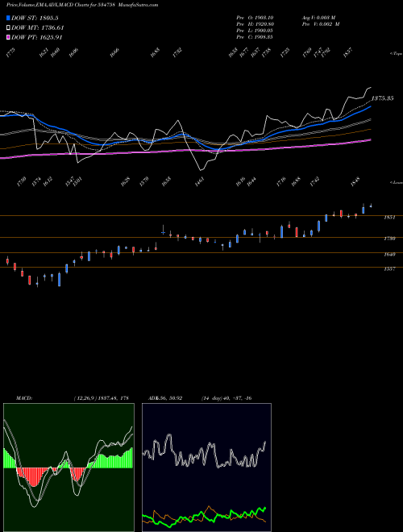Click the ADX panel title values

point(165,398)
